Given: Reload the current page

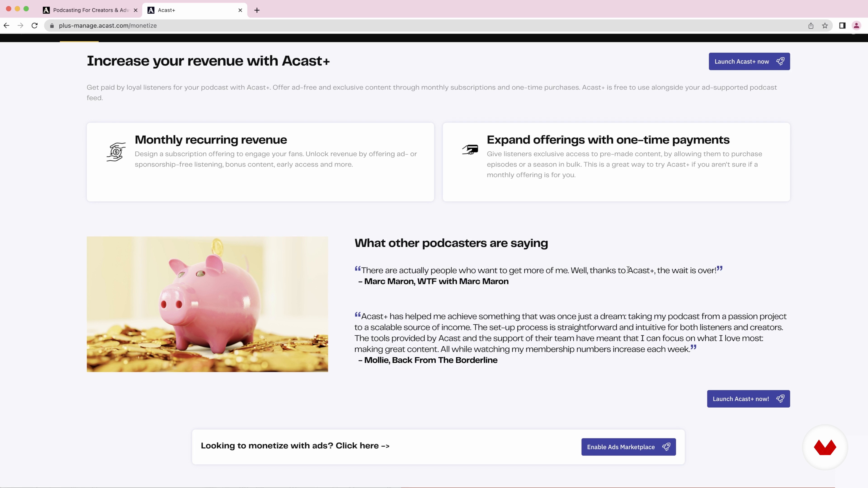Looking at the screenshot, I should pos(34,26).
